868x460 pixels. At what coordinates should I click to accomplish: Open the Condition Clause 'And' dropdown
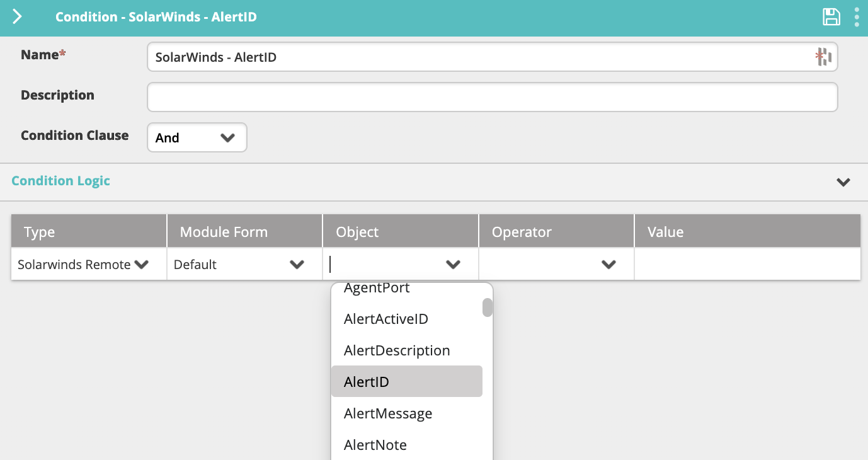pyautogui.click(x=197, y=137)
